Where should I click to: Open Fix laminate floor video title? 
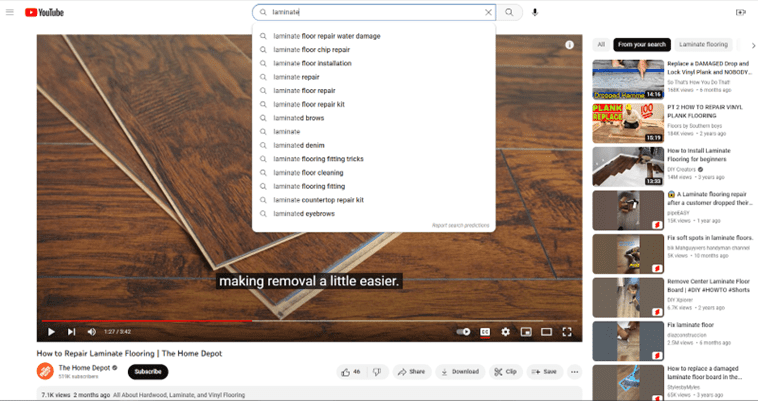[x=690, y=325]
